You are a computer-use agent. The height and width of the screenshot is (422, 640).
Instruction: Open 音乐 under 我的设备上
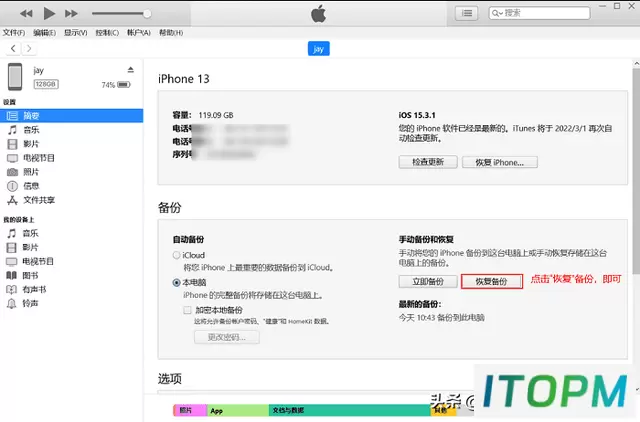(30, 233)
